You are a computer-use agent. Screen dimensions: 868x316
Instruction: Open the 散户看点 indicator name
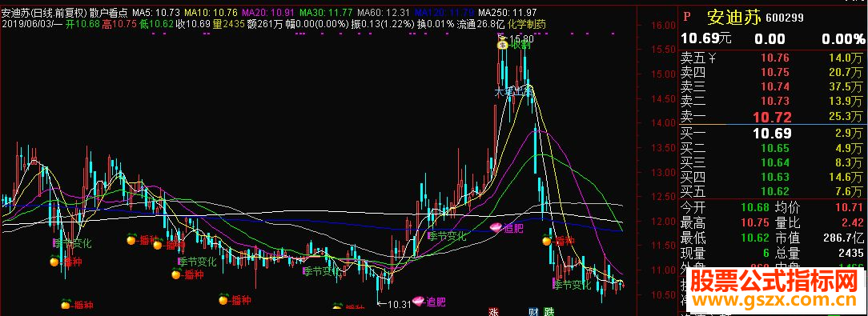[109, 12]
